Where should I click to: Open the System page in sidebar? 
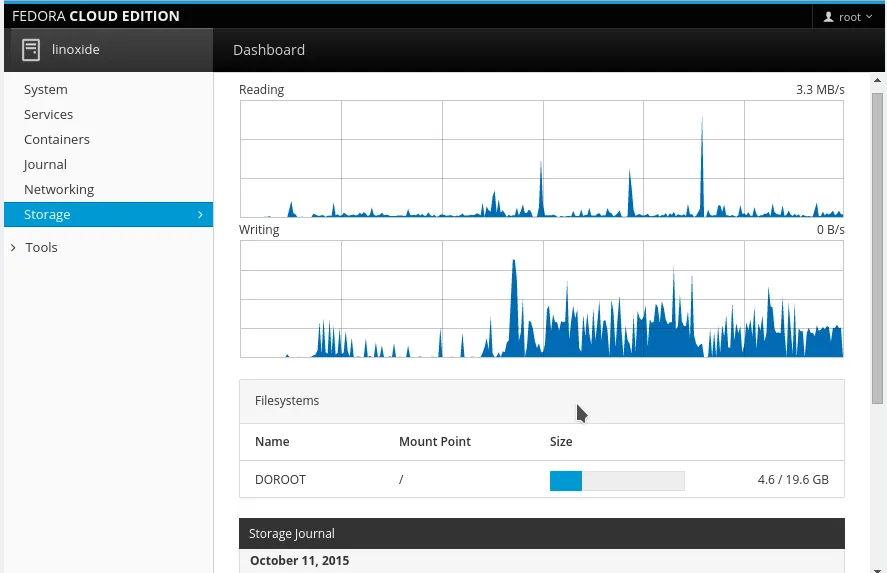point(46,89)
